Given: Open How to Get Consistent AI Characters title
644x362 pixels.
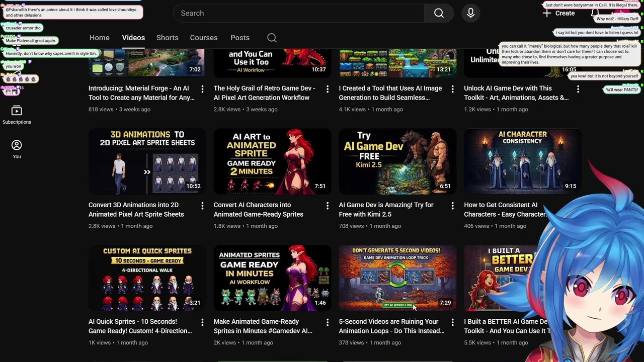Looking at the screenshot, I should (x=505, y=210).
